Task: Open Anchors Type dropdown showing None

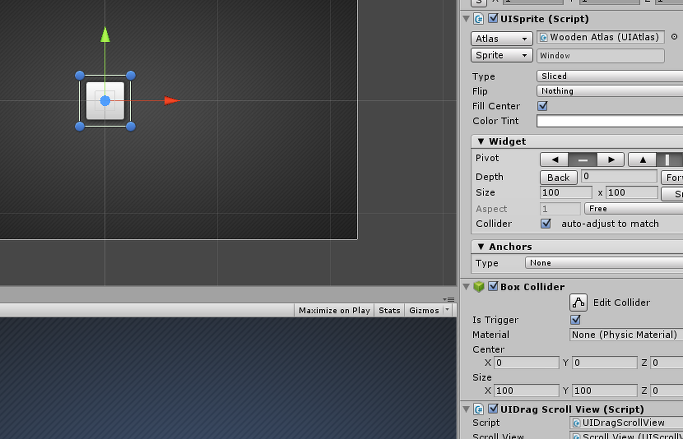Action: (604, 263)
